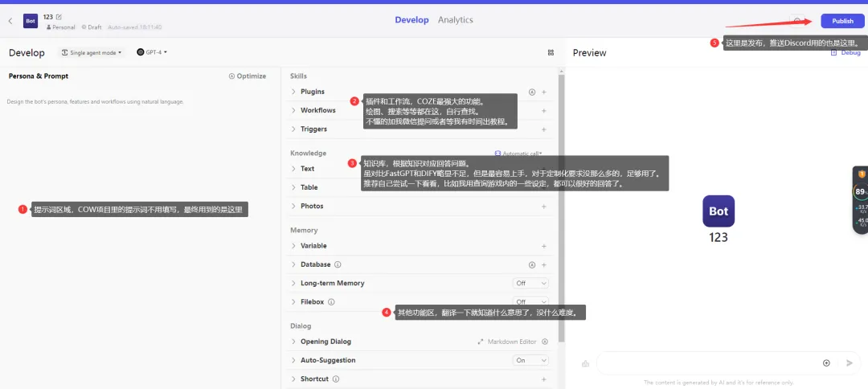Image resolution: width=868 pixels, height=389 pixels.
Task: Switch to the Develop tab
Action: click(411, 20)
